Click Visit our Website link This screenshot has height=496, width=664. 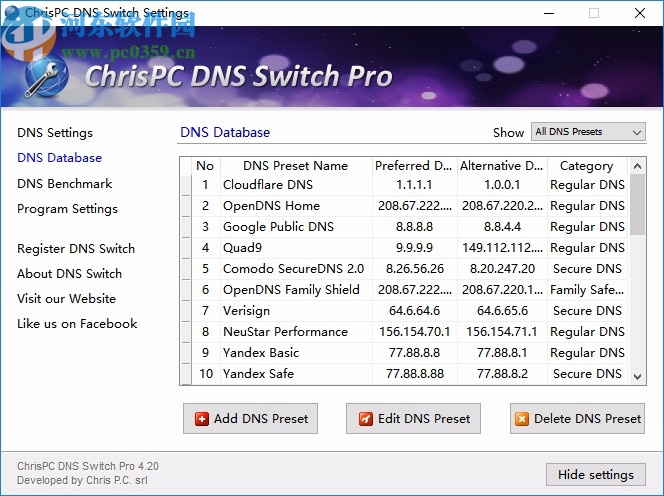pyautogui.click(x=66, y=299)
